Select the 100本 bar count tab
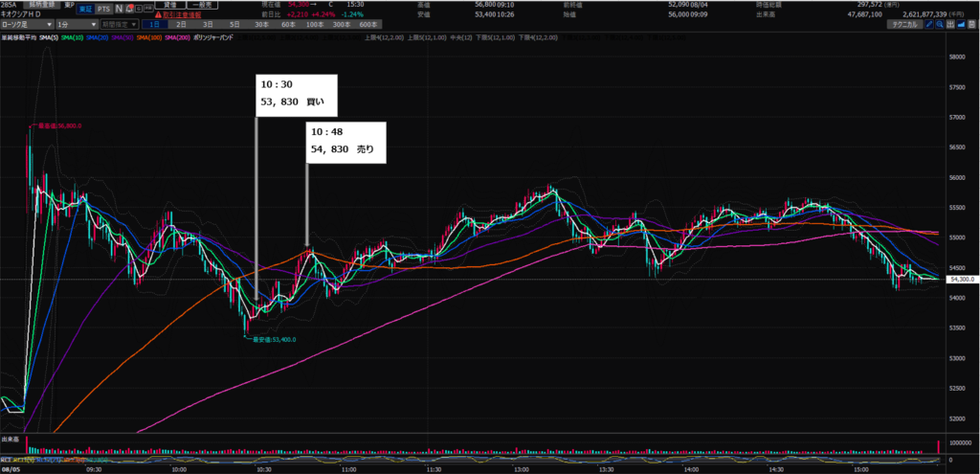Screen dimensions: 980x474 [315, 24]
